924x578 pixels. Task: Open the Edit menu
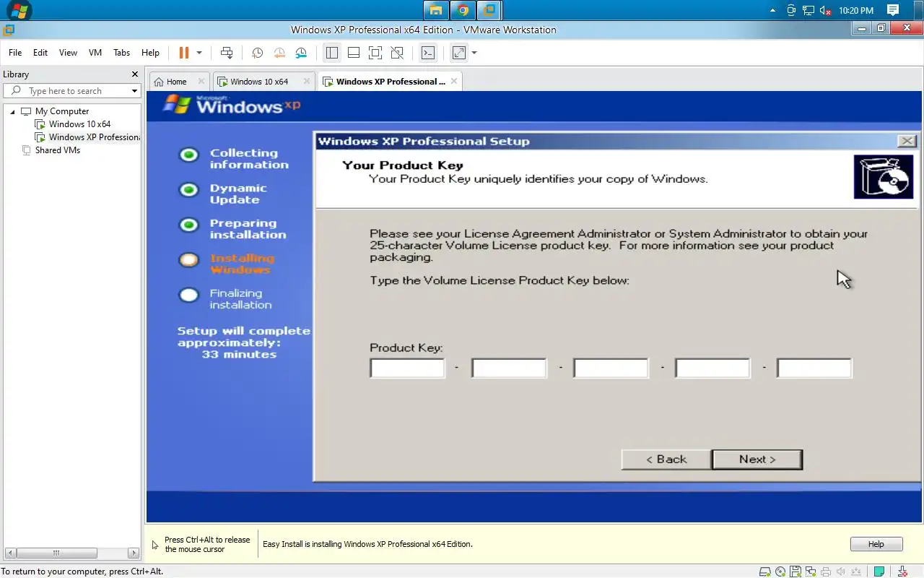(40, 53)
